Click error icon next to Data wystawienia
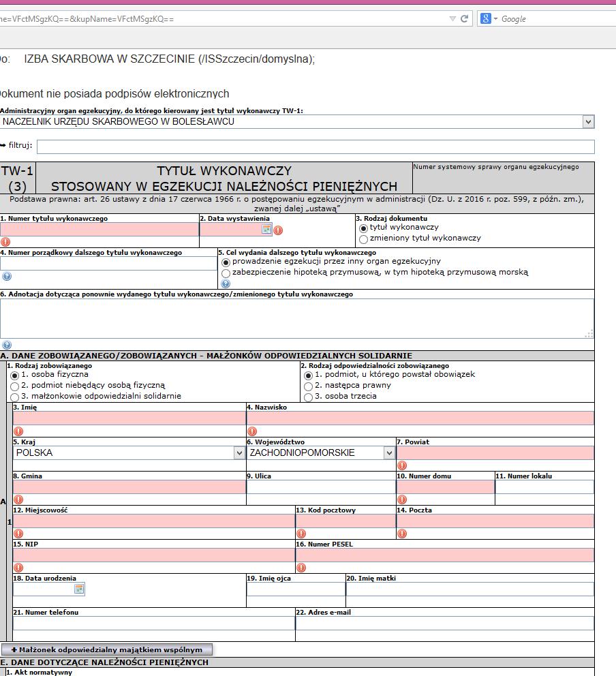This screenshot has height=676, width=616. point(278,230)
